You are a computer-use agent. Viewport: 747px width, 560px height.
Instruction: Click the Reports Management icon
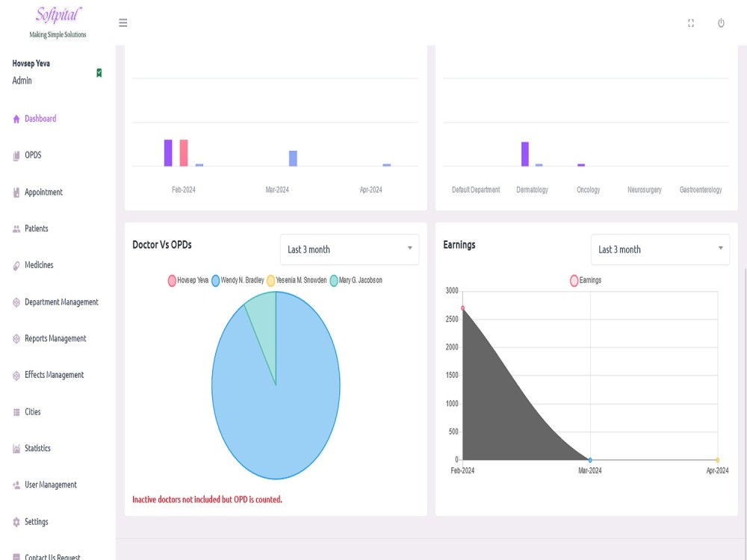pyautogui.click(x=16, y=338)
